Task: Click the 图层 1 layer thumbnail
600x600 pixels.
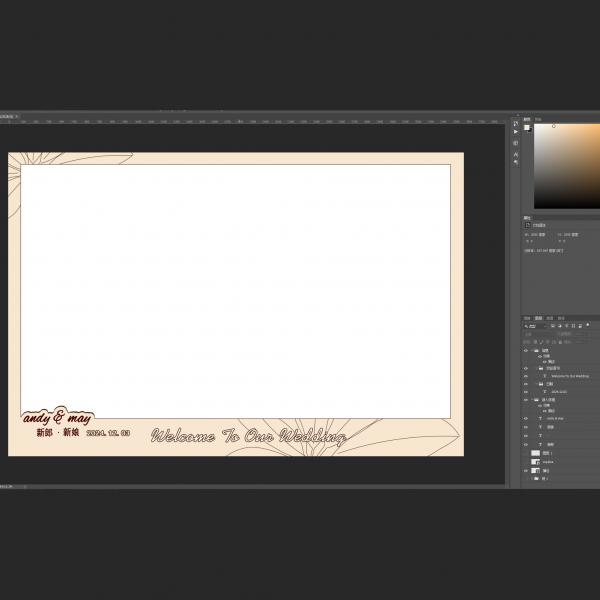Action: [x=536, y=453]
